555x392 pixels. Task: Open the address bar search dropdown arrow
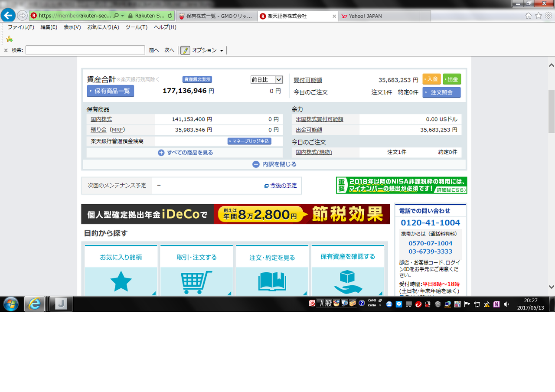point(123,16)
